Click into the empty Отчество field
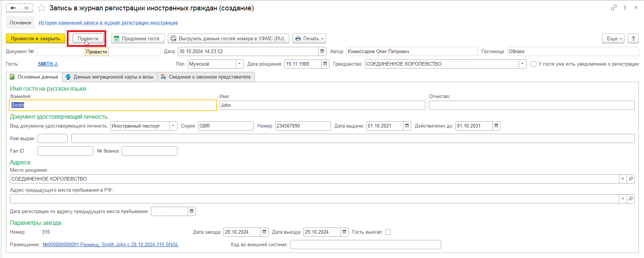 coord(532,105)
